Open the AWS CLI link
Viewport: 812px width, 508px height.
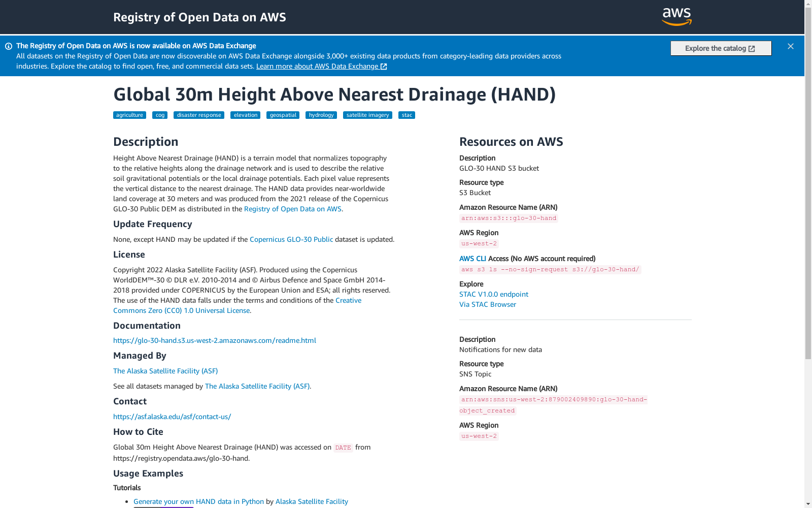(472, 259)
